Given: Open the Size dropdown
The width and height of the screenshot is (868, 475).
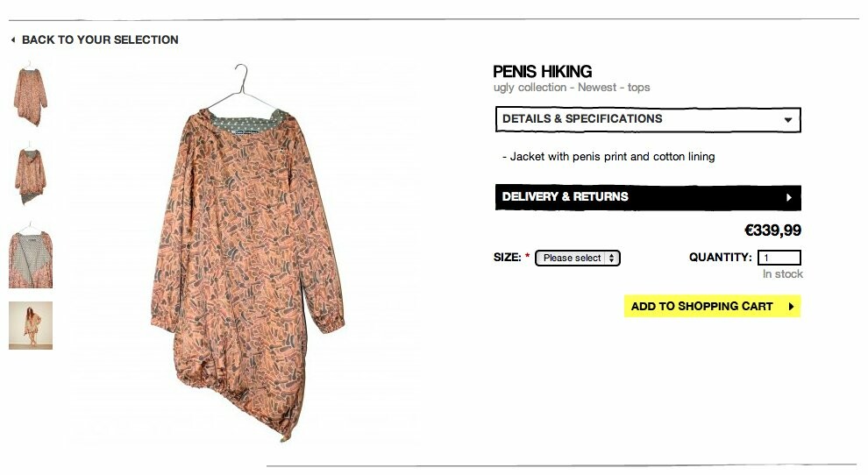Looking at the screenshot, I should coord(578,258).
